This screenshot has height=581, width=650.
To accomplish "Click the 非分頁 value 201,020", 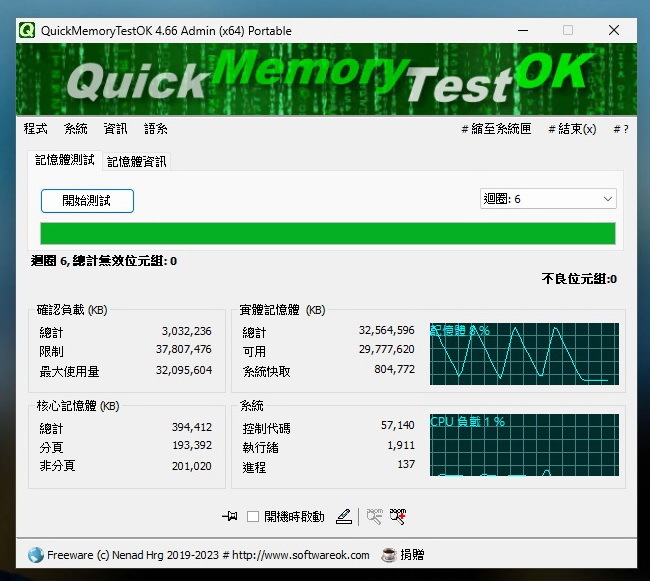I will point(192,466).
